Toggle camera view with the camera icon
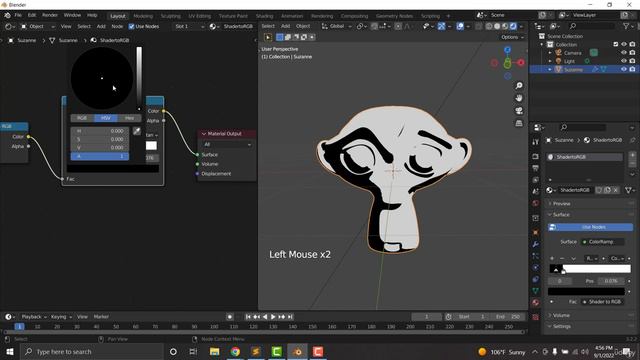 519,111
